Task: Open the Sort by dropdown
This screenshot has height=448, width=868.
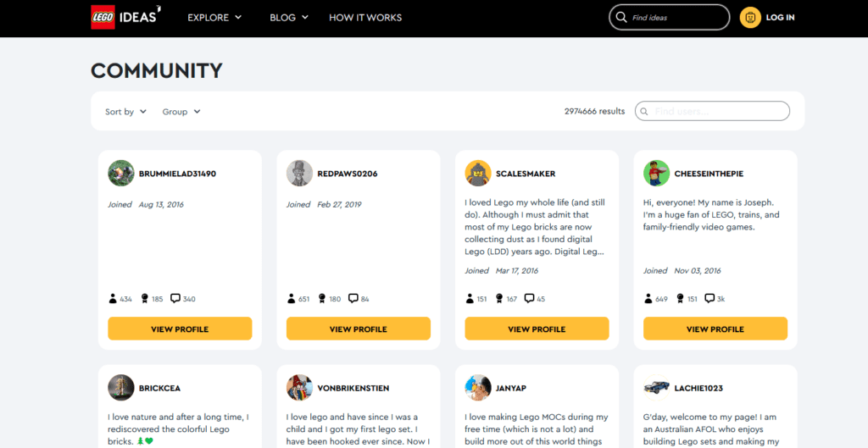Action: pyautogui.click(x=125, y=112)
